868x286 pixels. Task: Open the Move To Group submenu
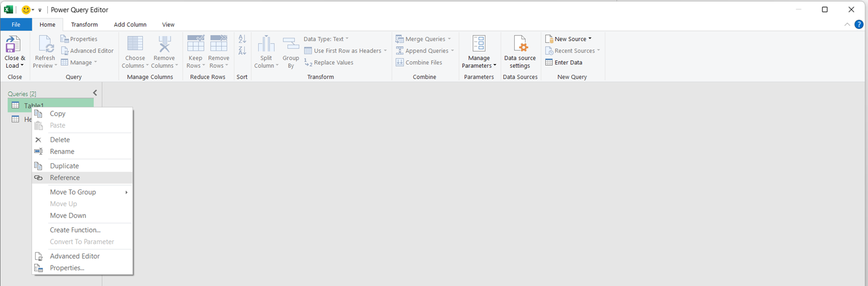tap(82, 192)
